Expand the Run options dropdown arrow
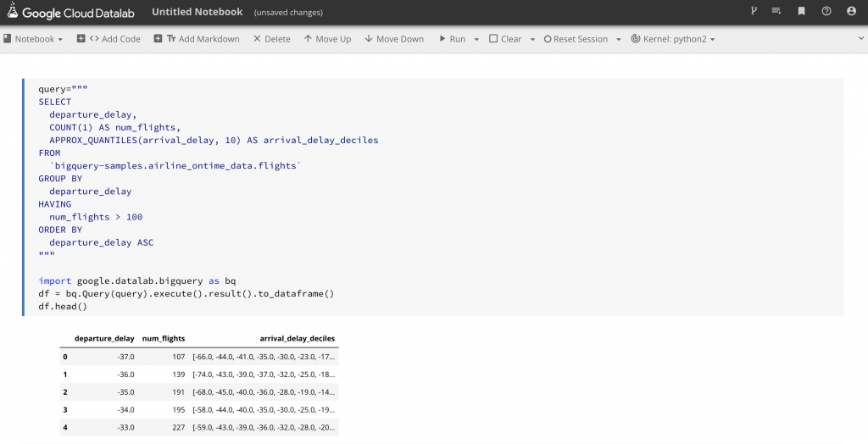 click(x=476, y=39)
